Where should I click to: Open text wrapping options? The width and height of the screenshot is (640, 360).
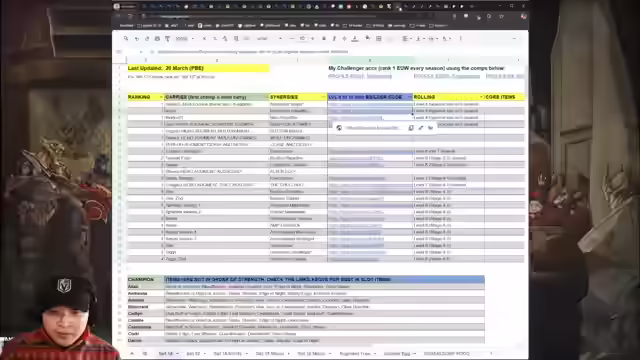pyautogui.click(x=433, y=38)
